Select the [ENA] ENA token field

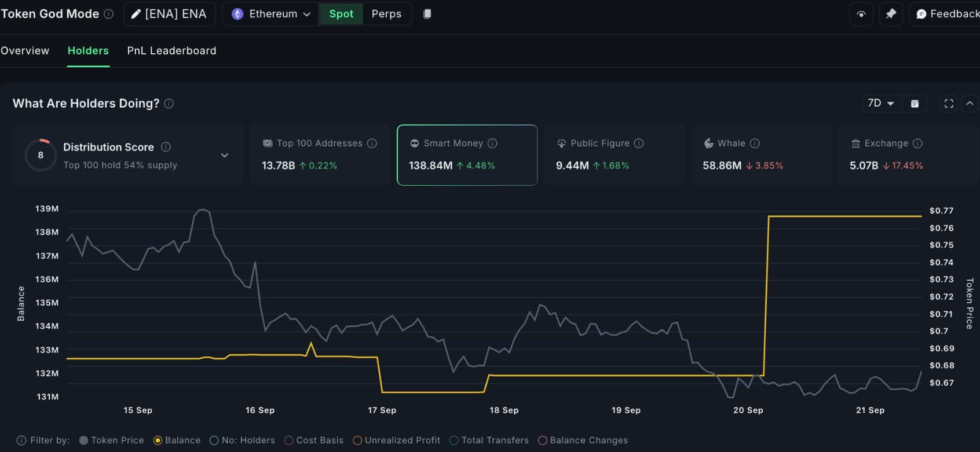tap(169, 14)
